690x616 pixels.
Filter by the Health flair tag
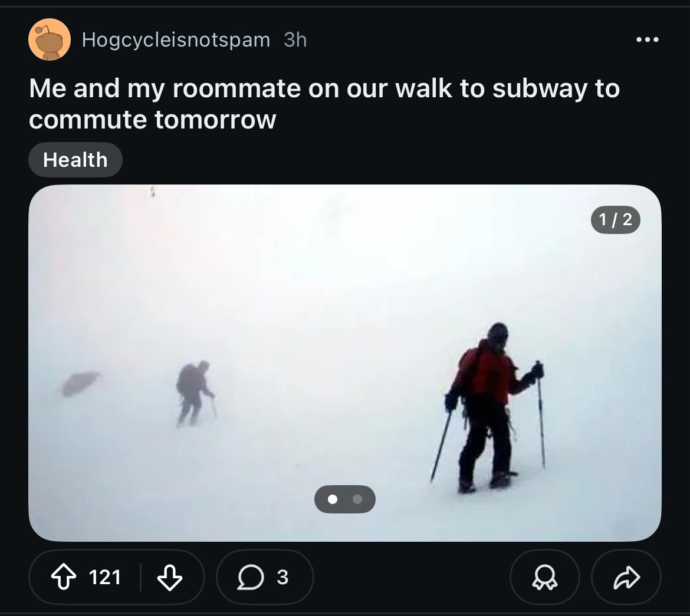tap(75, 160)
